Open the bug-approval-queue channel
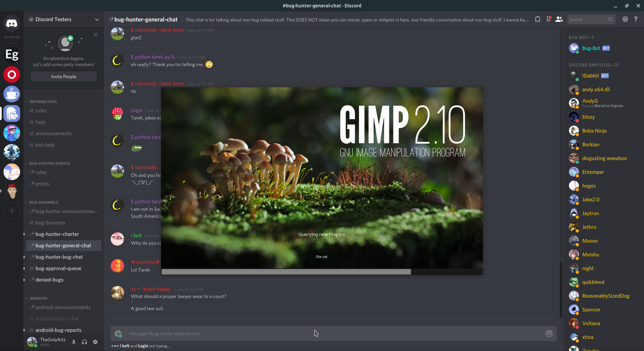The width and height of the screenshot is (644, 351). [x=64, y=268]
